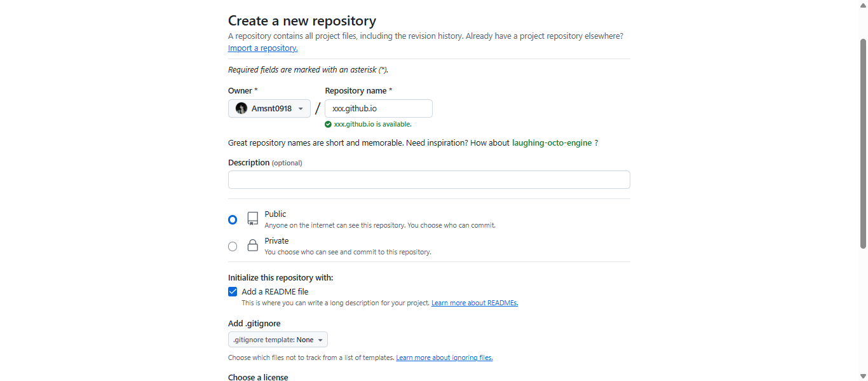Viewport: 868px width, 381px height.
Task: Use the laughing-octo-engine name suggestion
Action: pyautogui.click(x=552, y=143)
